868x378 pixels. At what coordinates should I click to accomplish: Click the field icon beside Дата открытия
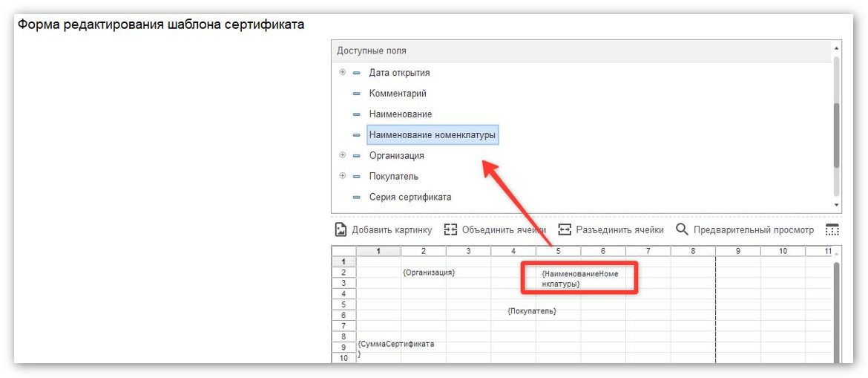(x=357, y=73)
